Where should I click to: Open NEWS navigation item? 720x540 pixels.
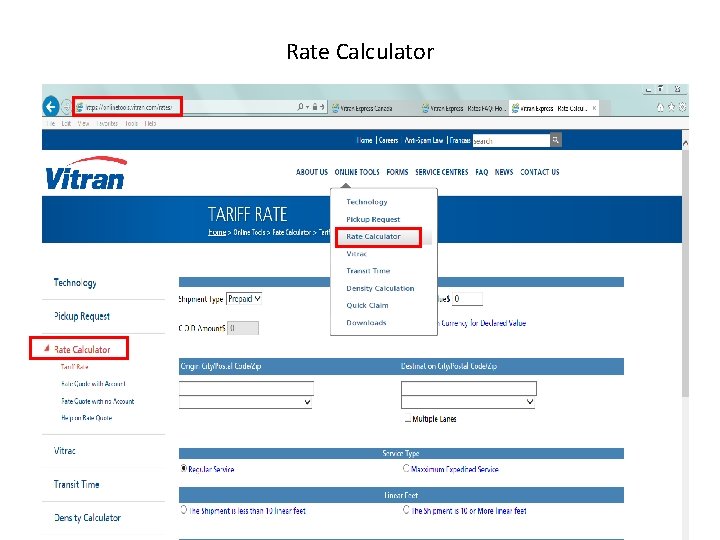point(504,172)
